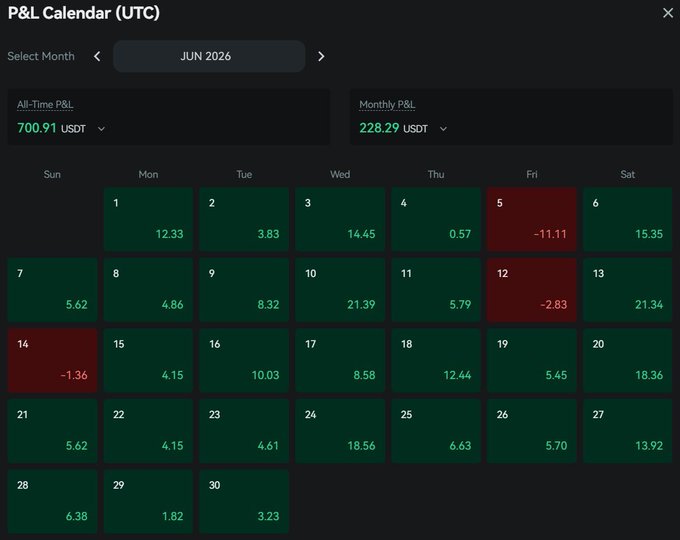Click the Monthly P&L label
The height and width of the screenshot is (540, 680).
point(387,105)
